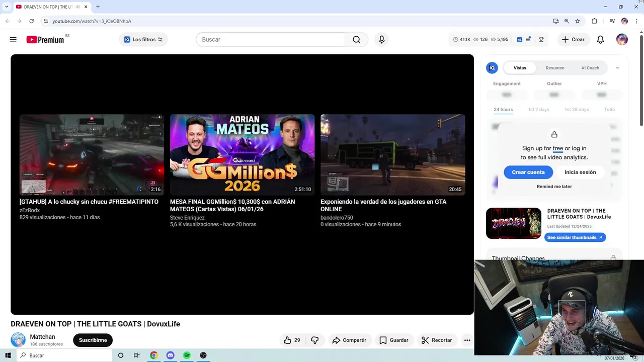Open Windows Start menu
644x362 pixels.
[8, 355]
